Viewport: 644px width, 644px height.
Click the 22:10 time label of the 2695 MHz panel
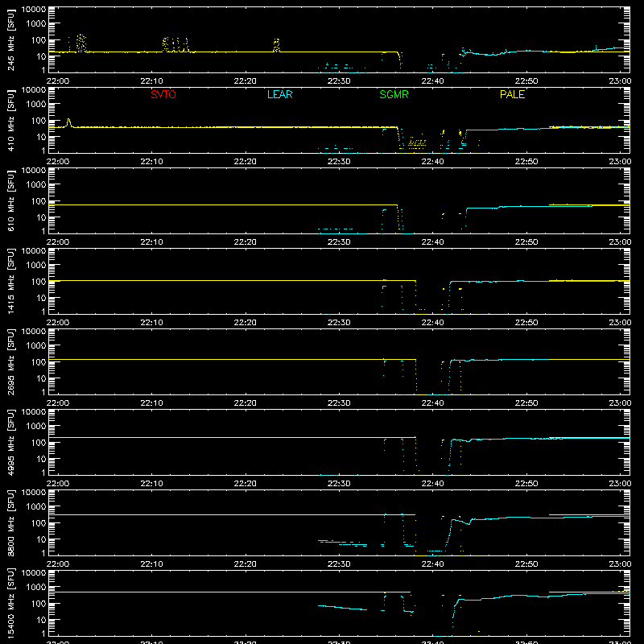coord(151,403)
